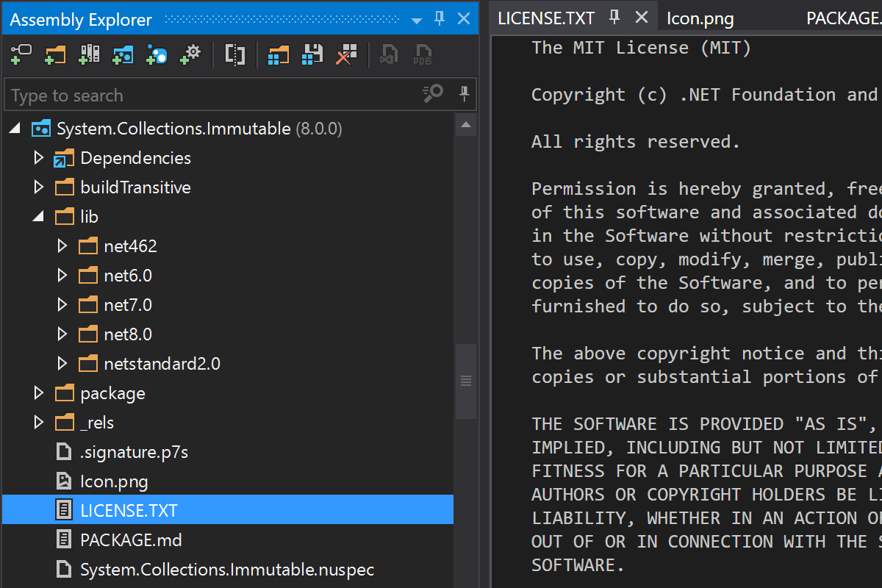Open the Assembly Explorer window options dropdown
882x588 pixels.
416,20
